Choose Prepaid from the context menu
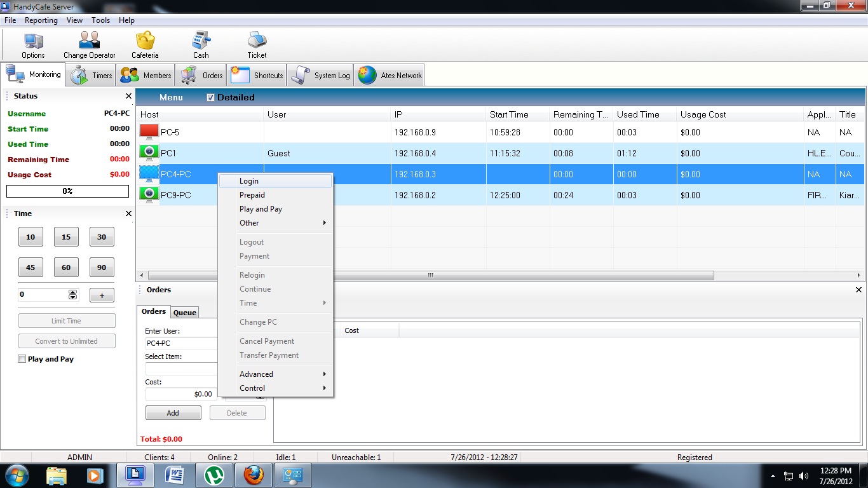The width and height of the screenshot is (868, 488). pyautogui.click(x=276, y=195)
